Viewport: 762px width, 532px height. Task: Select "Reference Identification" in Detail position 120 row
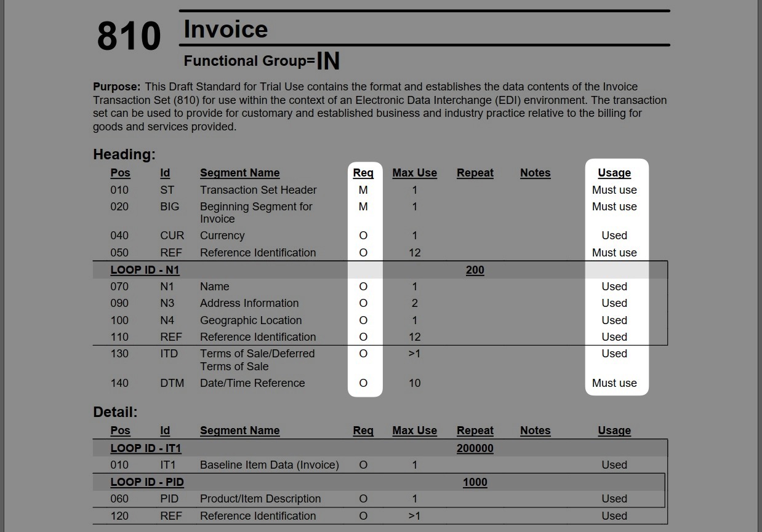click(x=258, y=516)
